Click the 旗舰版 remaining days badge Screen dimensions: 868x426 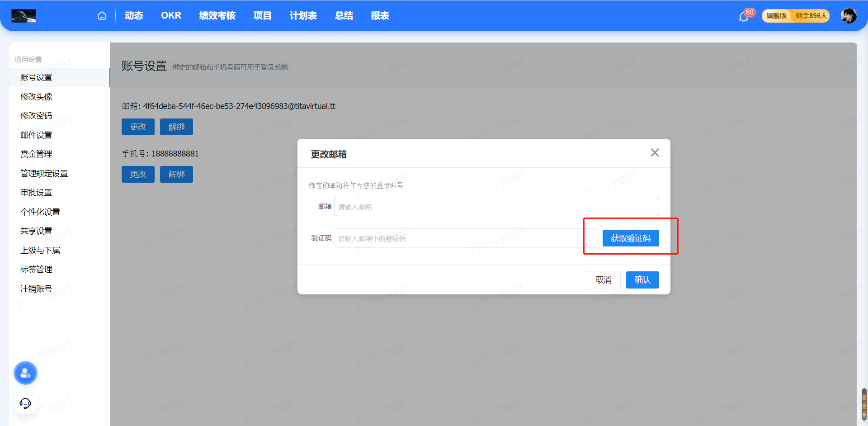[x=795, y=16]
